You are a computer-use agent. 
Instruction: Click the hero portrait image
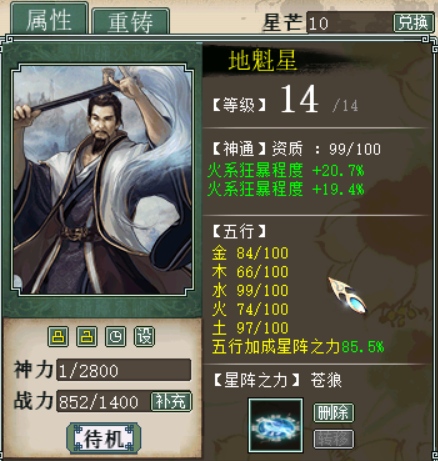[x=103, y=180]
